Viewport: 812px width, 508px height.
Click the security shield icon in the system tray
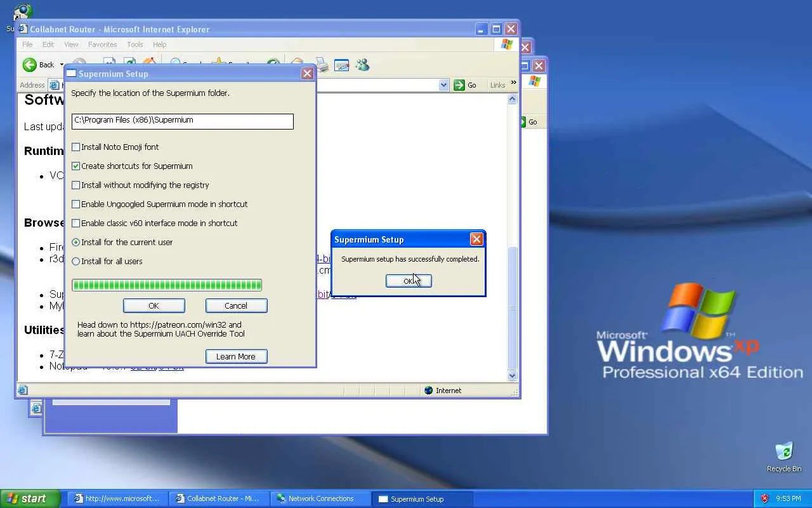(x=764, y=498)
